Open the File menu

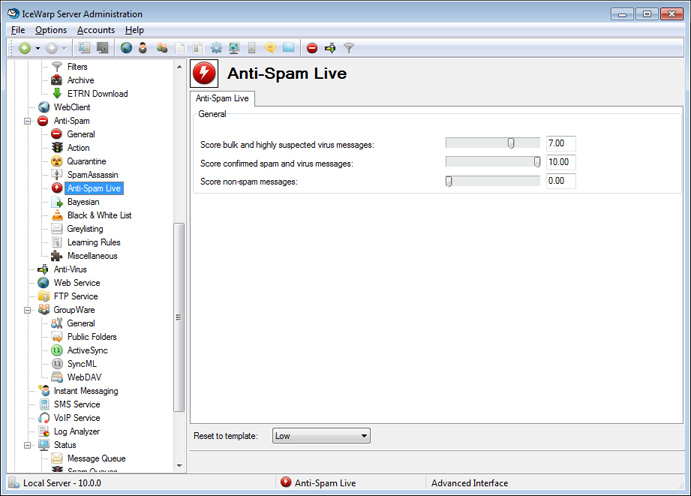pos(18,30)
